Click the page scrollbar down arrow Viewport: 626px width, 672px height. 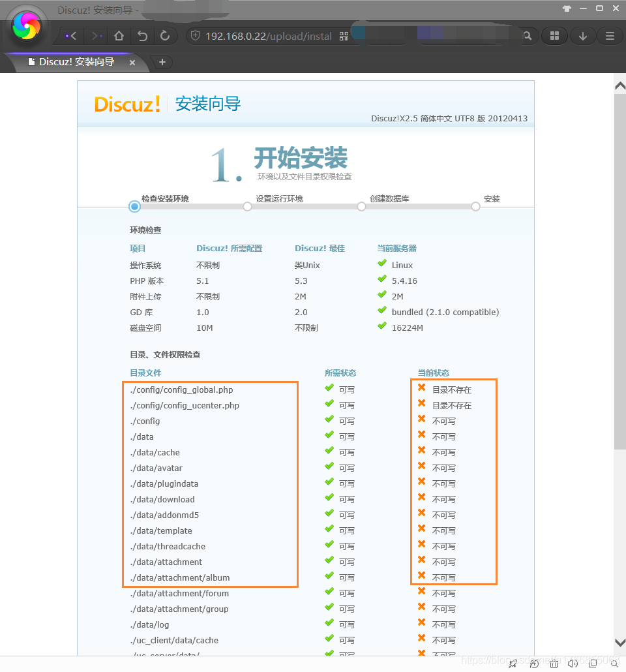coord(620,642)
